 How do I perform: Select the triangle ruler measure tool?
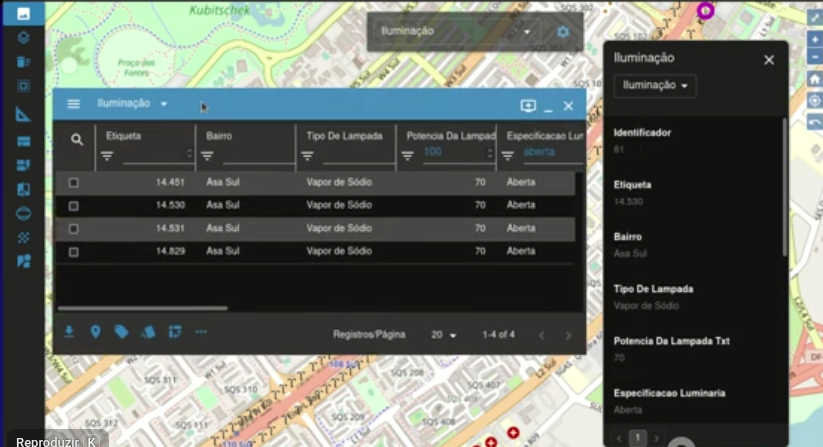pyautogui.click(x=23, y=114)
